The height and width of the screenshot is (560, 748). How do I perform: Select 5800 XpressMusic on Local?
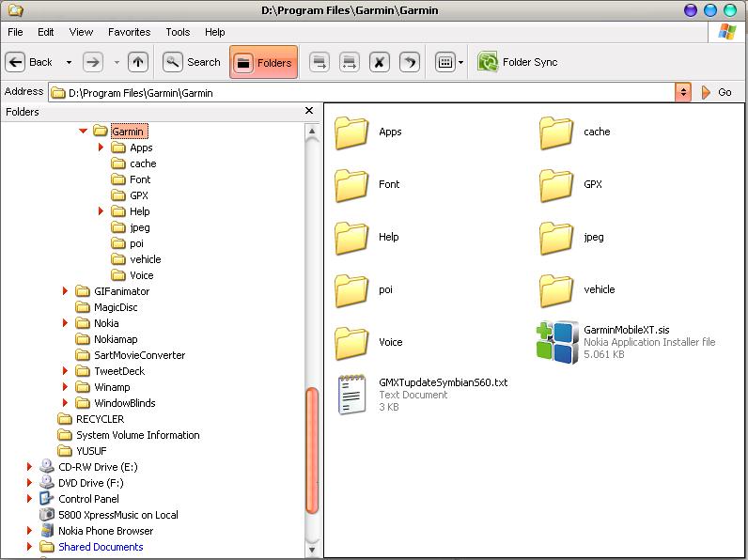109,515
